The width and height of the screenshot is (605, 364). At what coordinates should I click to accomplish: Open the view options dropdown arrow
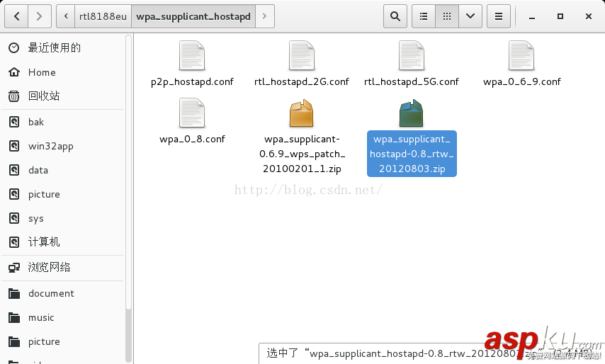[x=470, y=16]
